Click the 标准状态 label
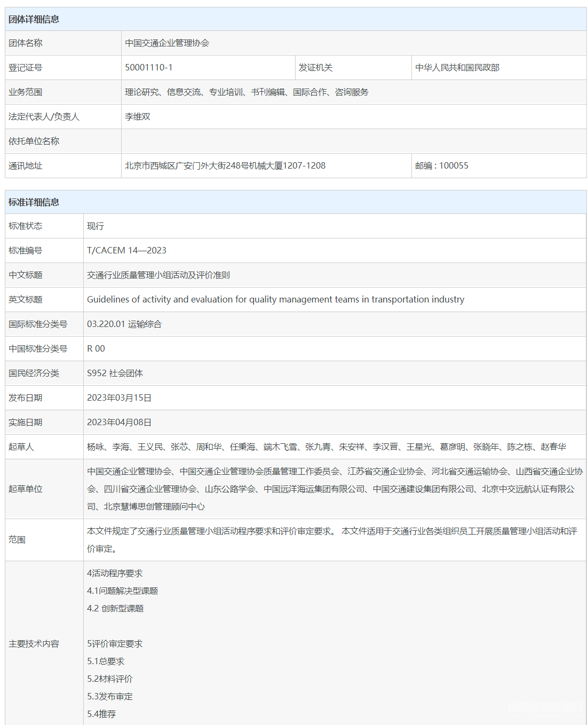 (x=25, y=226)
